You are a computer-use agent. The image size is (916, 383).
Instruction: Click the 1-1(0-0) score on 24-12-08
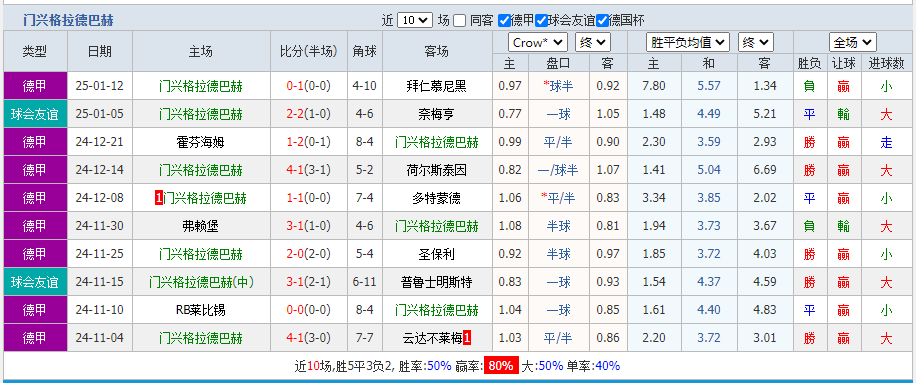308,198
